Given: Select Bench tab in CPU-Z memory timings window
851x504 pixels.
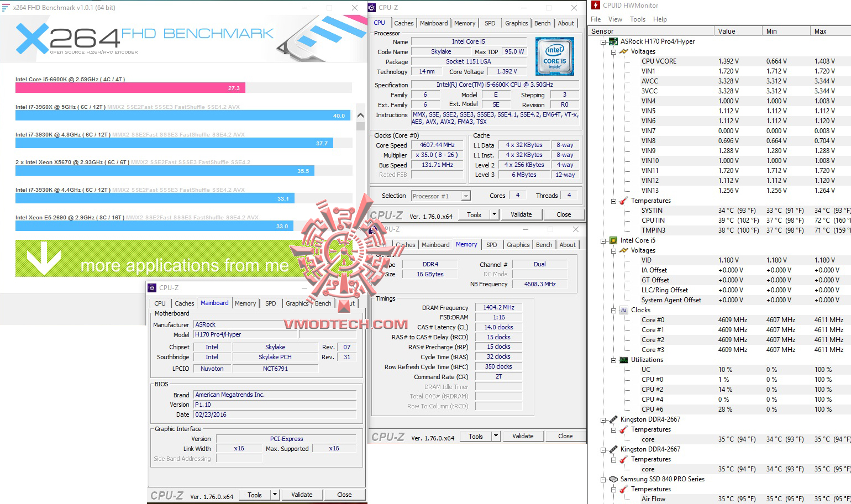Looking at the screenshot, I should click(544, 245).
